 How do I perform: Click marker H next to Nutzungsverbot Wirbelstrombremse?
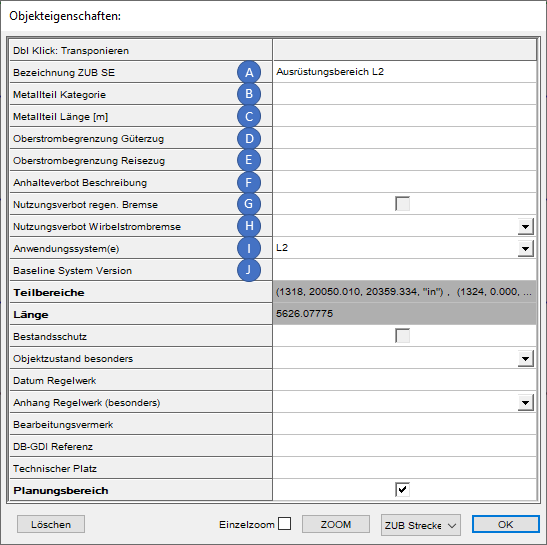(x=249, y=226)
